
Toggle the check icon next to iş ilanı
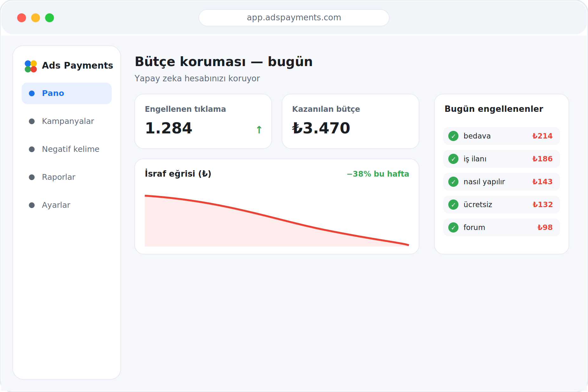pyautogui.click(x=453, y=159)
